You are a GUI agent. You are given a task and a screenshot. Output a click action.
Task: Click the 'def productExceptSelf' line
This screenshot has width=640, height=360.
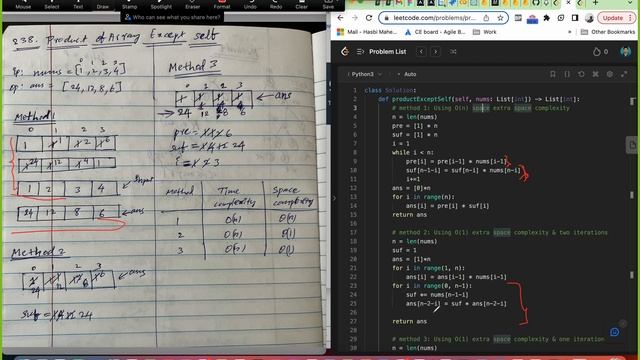click(479, 99)
